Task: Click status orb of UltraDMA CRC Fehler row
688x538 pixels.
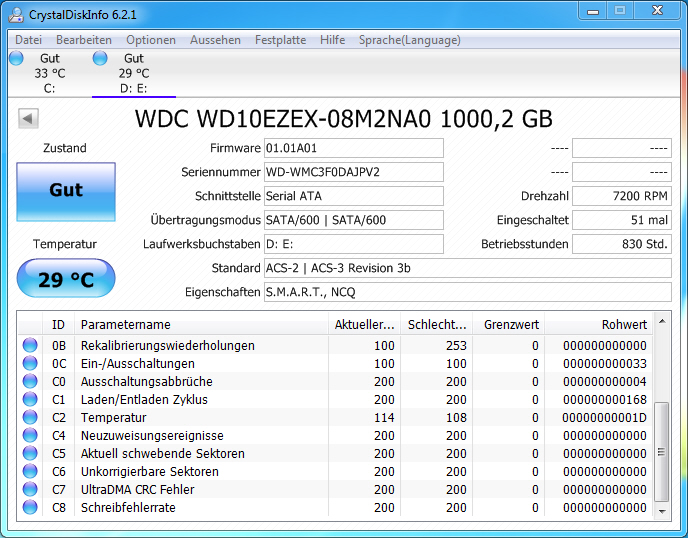Action: point(30,489)
